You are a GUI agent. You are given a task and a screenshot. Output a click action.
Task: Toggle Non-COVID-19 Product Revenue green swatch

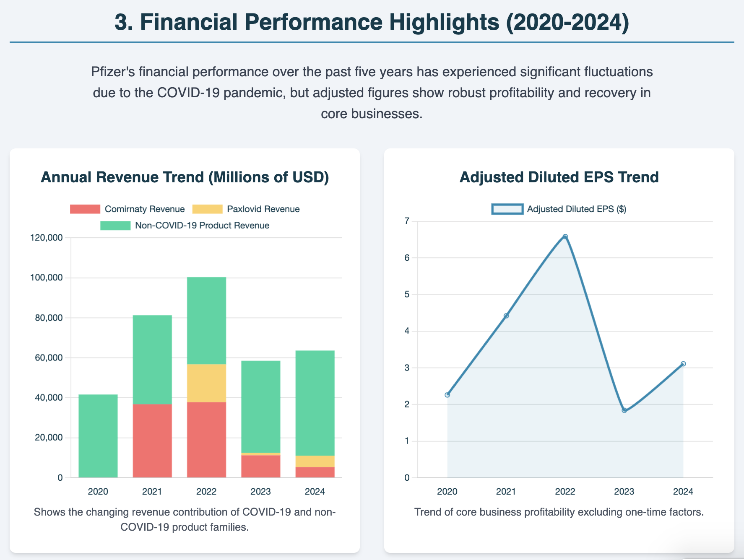coord(115,226)
